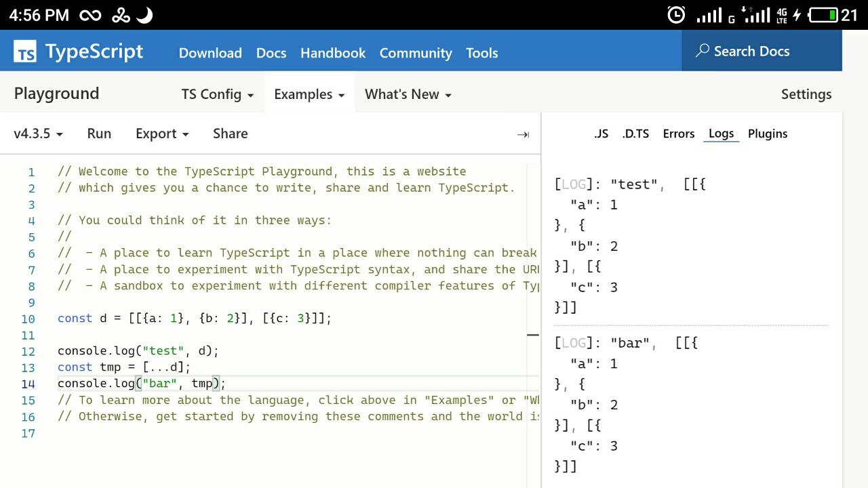Viewport: 868px width, 488px height.
Task: Run the code with Run button
Action: tap(99, 134)
